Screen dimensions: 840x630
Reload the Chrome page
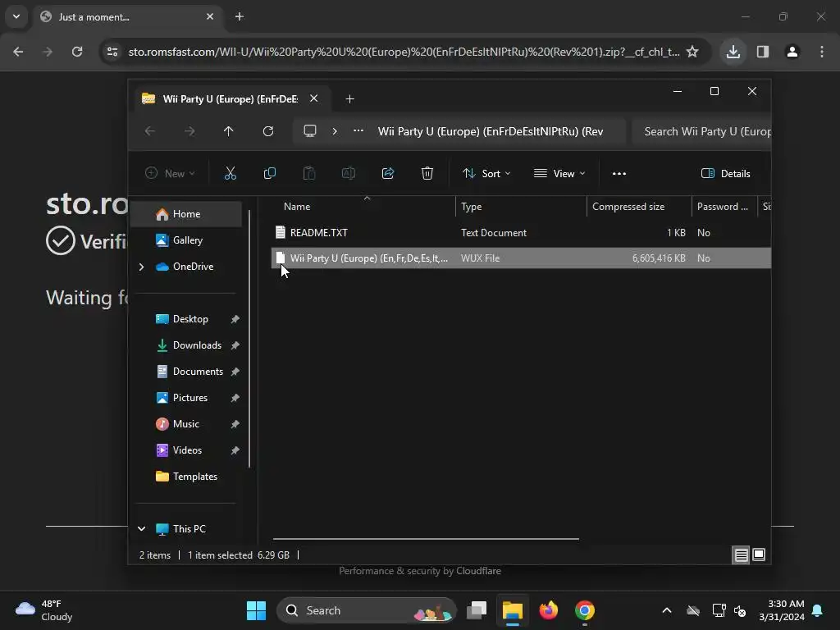tap(77, 52)
